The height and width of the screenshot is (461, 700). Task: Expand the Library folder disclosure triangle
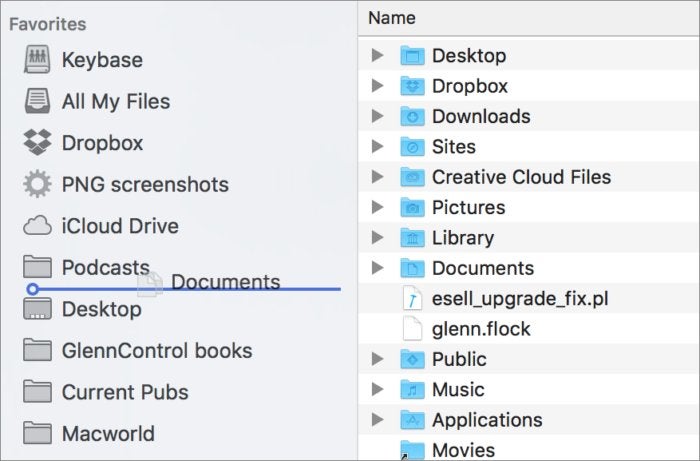378,237
